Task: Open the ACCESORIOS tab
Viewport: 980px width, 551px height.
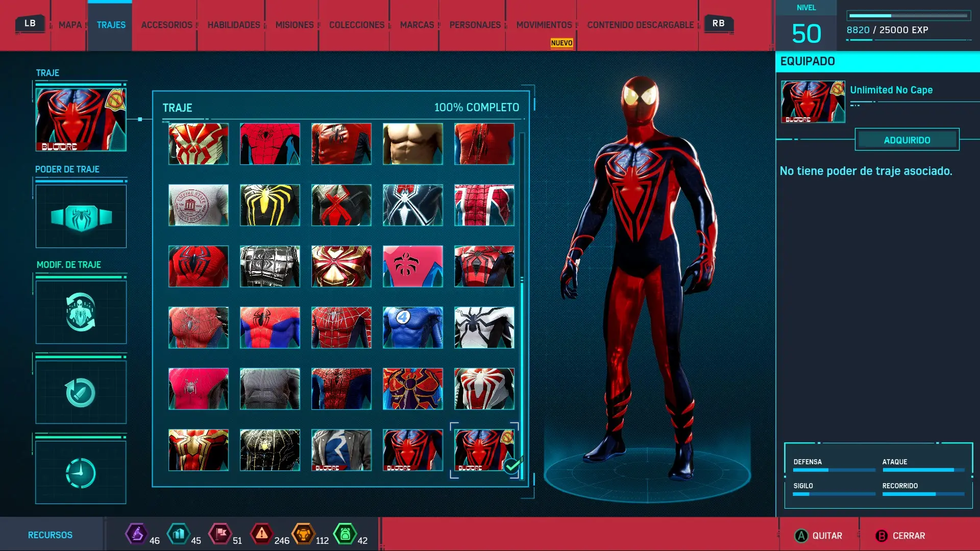Action: point(166,25)
